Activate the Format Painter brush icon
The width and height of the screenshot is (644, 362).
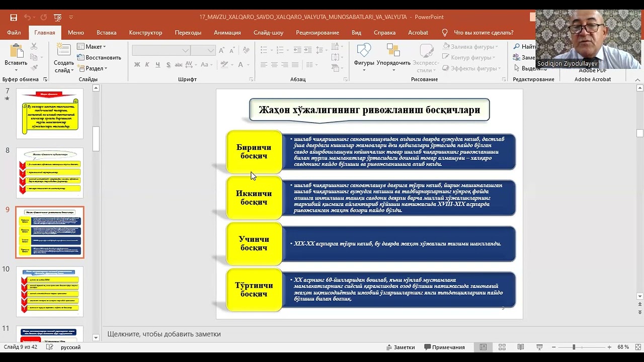[x=34, y=67]
